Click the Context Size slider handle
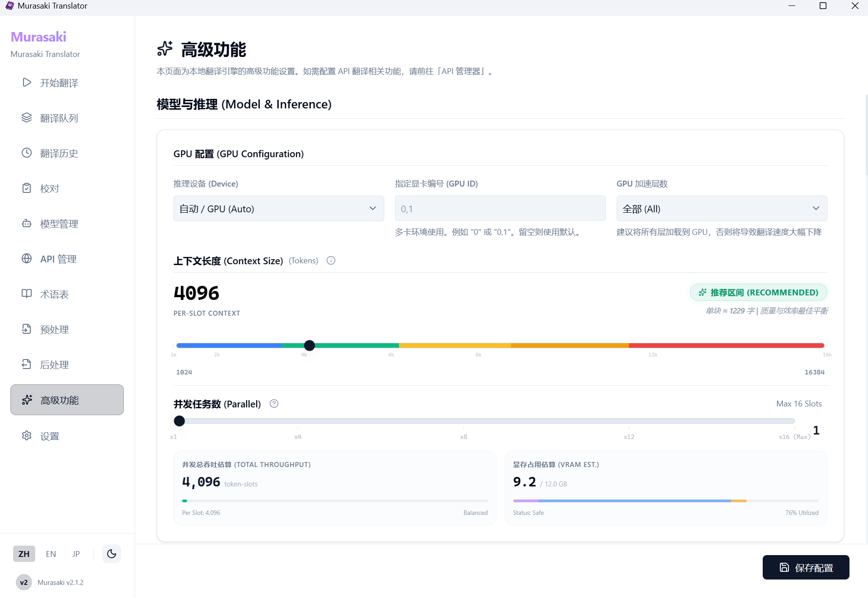Image resolution: width=868 pixels, height=598 pixels. [310, 346]
